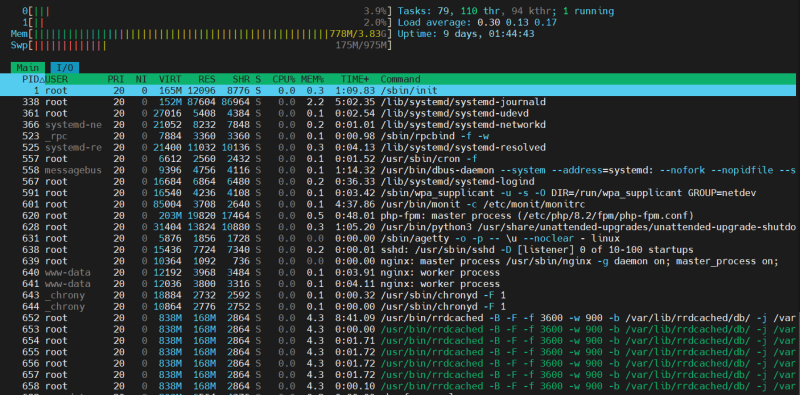
Task: Select the /usr/bin/monit process row
Action: [398, 204]
